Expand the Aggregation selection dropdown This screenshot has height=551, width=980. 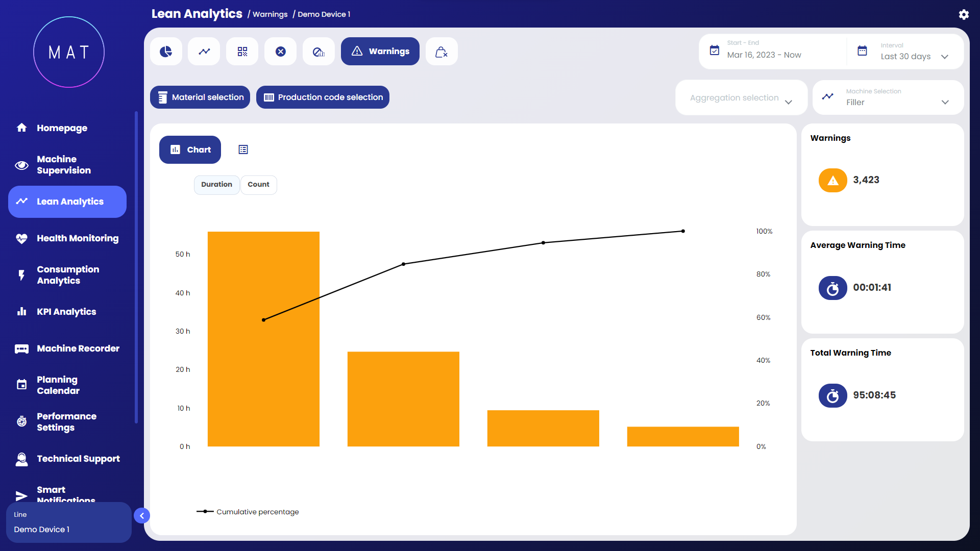tap(741, 98)
